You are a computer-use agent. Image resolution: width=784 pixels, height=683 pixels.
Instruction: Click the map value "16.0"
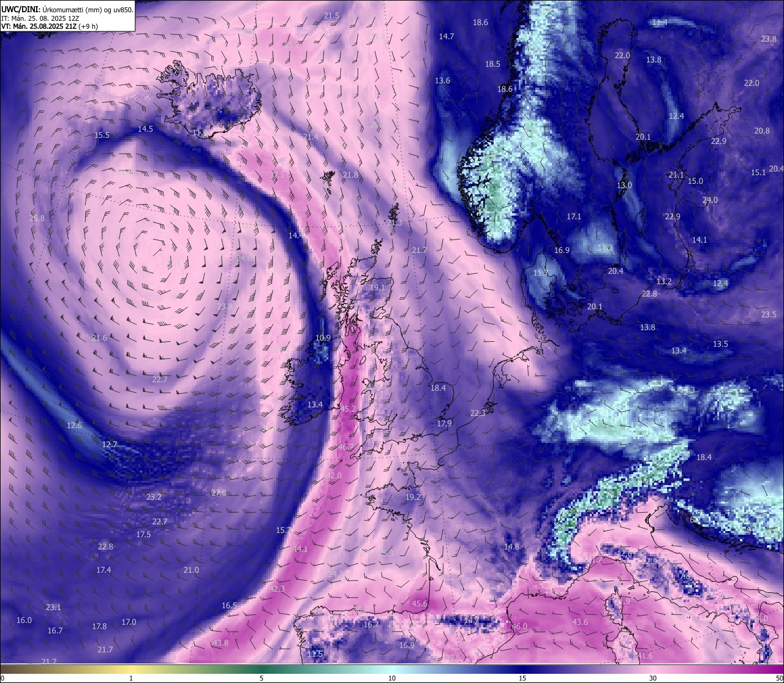24,620
